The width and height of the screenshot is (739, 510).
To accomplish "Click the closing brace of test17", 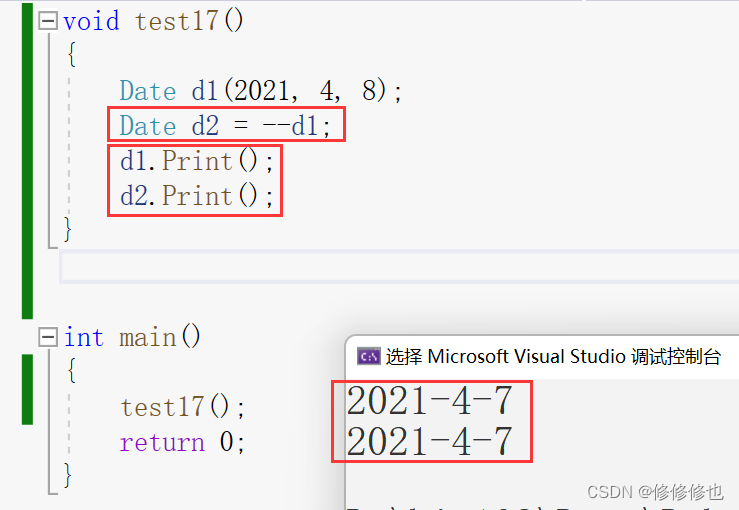I will pos(68,230).
